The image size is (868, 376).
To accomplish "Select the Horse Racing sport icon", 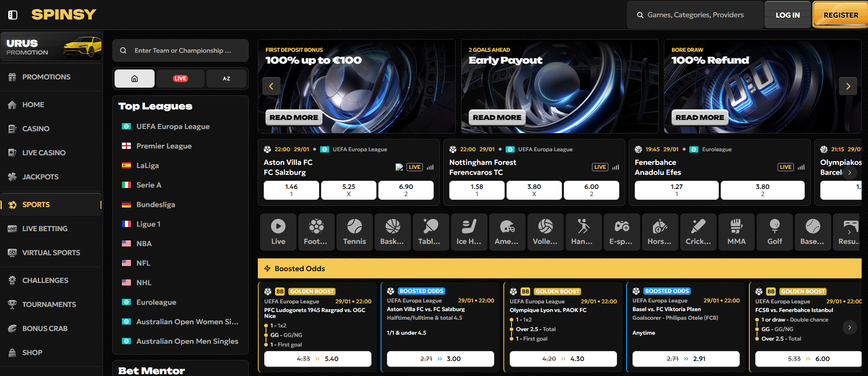I will [660, 232].
